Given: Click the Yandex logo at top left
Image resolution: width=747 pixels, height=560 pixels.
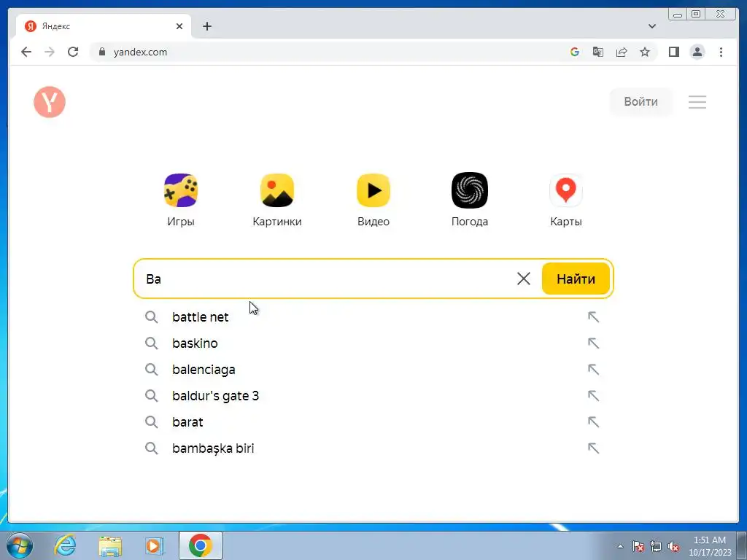Looking at the screenshot, I should coord(50,102).
